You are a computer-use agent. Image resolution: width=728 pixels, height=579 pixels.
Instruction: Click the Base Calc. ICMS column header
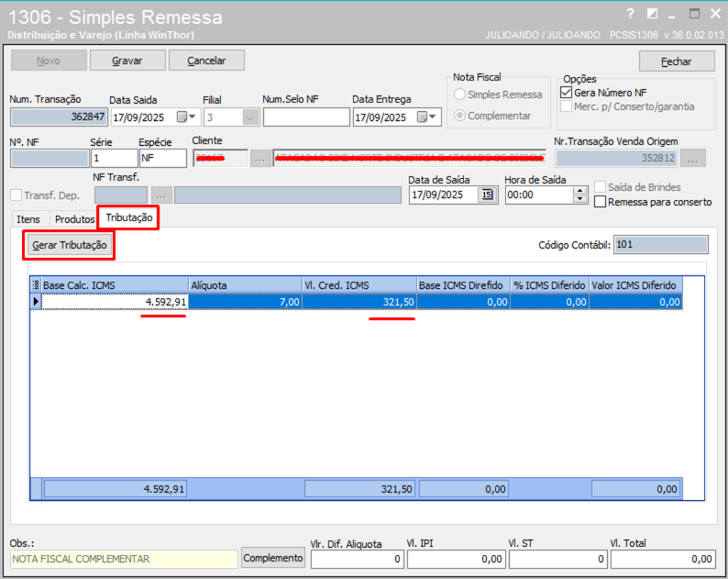(x=114, y=285)
